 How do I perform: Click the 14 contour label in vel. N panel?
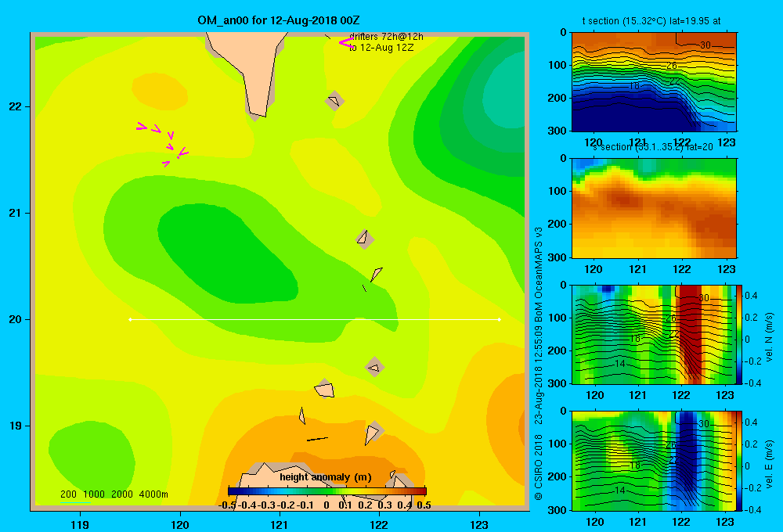[x=619, y=363]
